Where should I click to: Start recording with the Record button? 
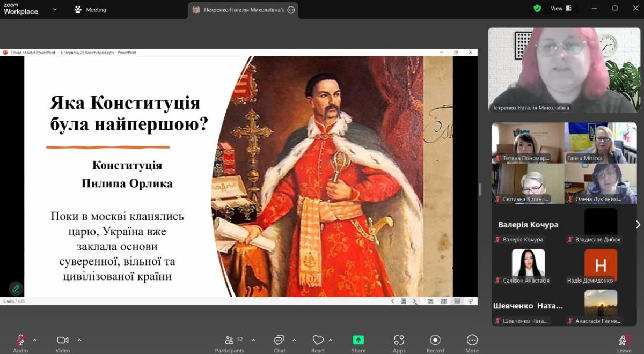435,341
